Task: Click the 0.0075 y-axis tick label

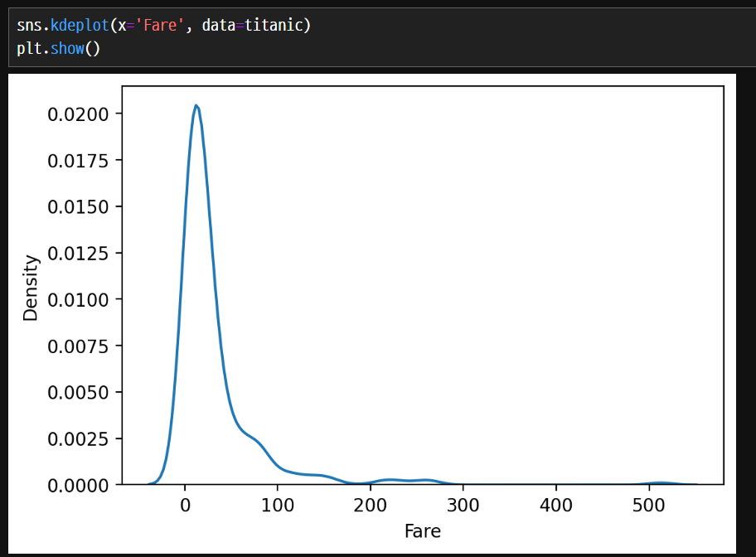Action: (x=78, y=346)
